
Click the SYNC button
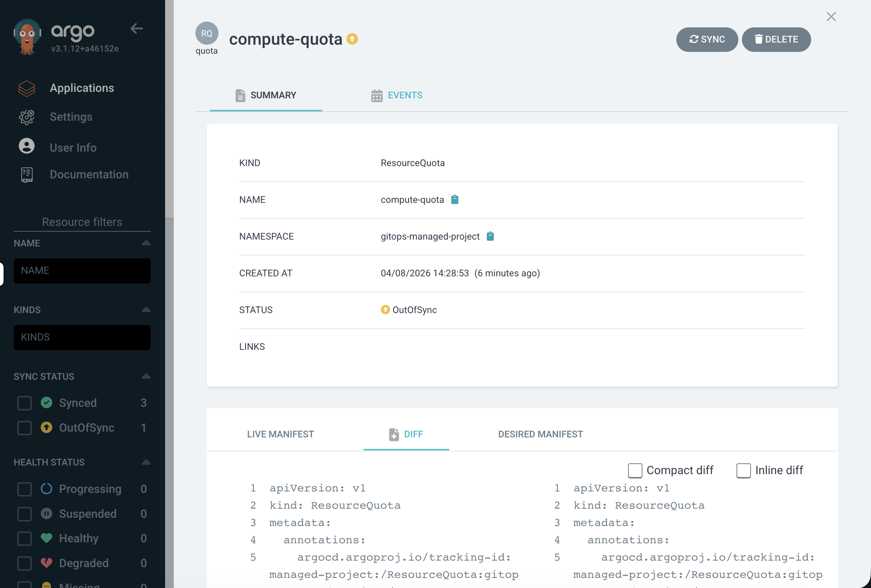click(707, 39)
